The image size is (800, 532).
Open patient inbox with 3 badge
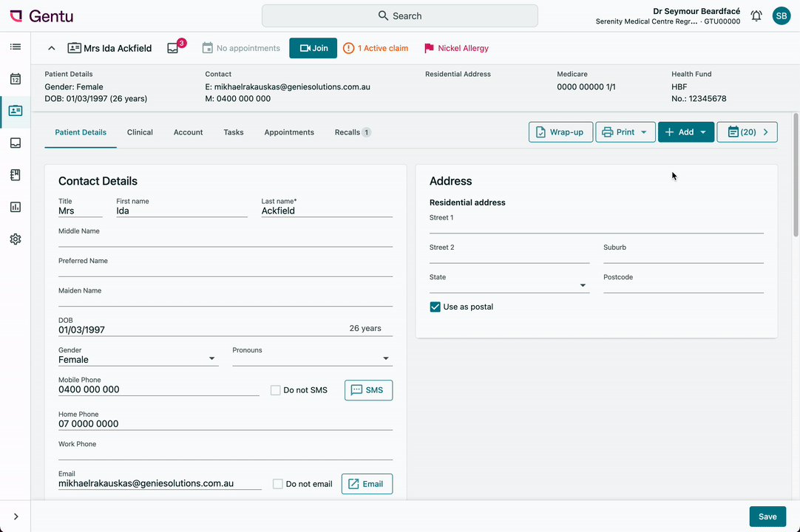tap(174, 48)
